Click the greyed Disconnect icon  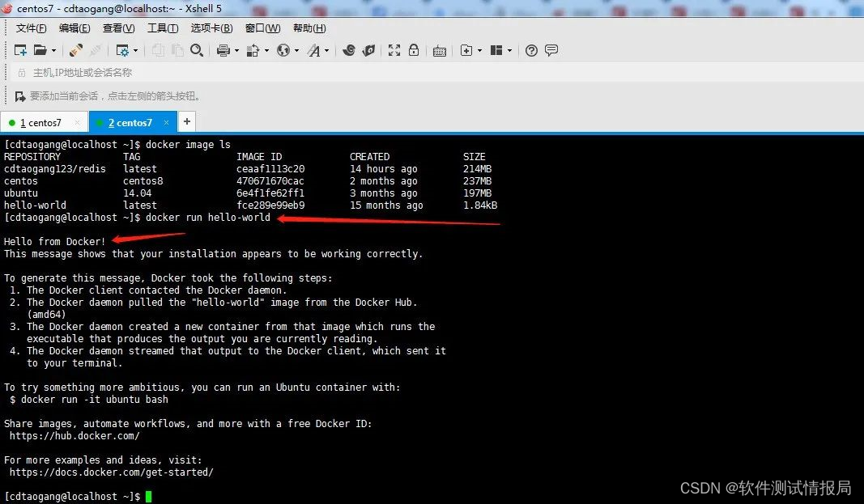[96, 51]
